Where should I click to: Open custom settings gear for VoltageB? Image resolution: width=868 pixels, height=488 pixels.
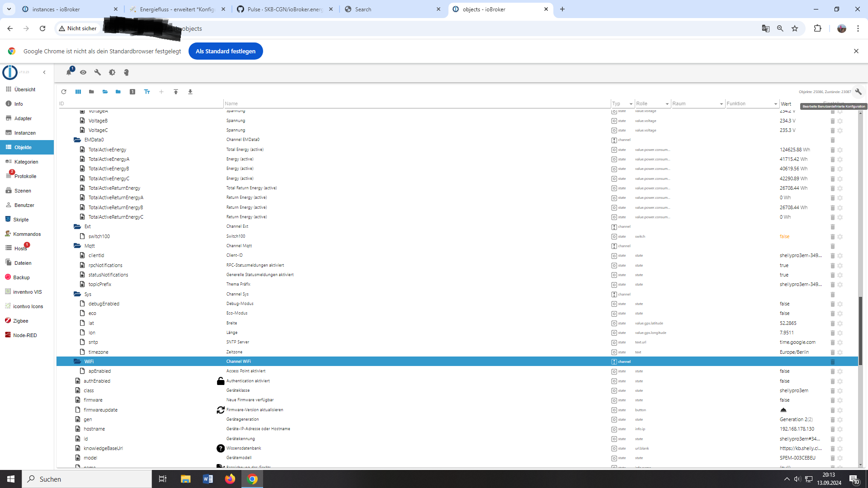coord(840,121)
